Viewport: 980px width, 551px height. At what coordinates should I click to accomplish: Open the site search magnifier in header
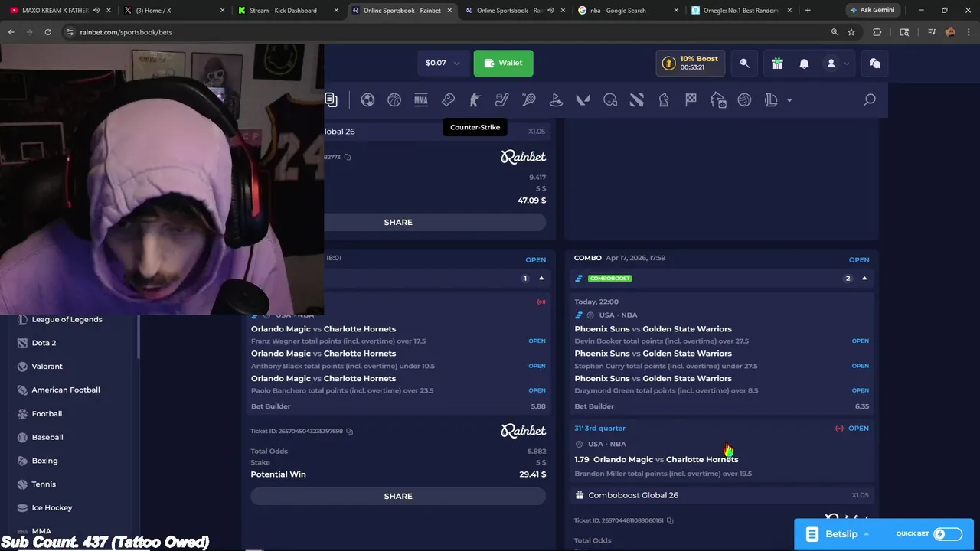pyautogui.click(x=744, y=64)
